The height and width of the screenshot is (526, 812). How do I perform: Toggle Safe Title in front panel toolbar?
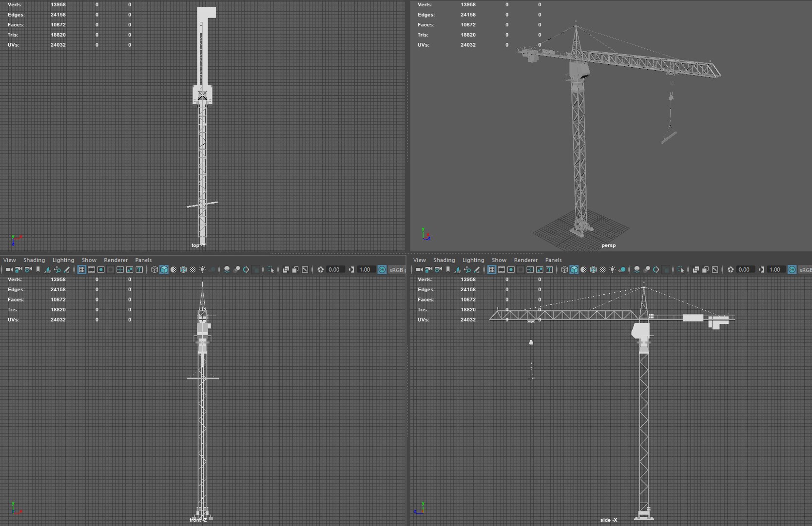coord(139,269)
